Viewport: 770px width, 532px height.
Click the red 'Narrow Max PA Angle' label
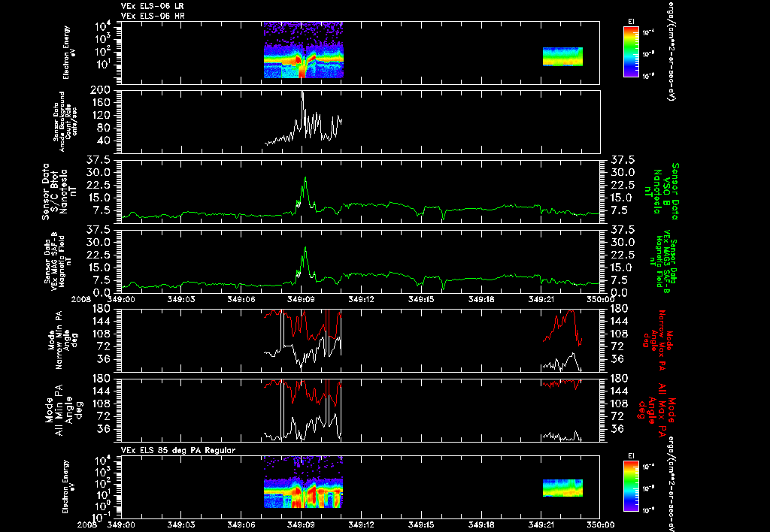(x=658, y=340)
